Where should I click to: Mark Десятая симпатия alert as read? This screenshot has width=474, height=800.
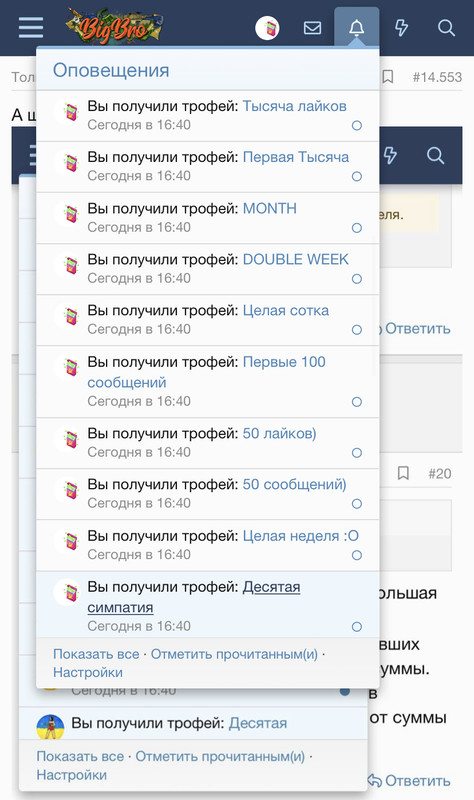coord(357,627)
